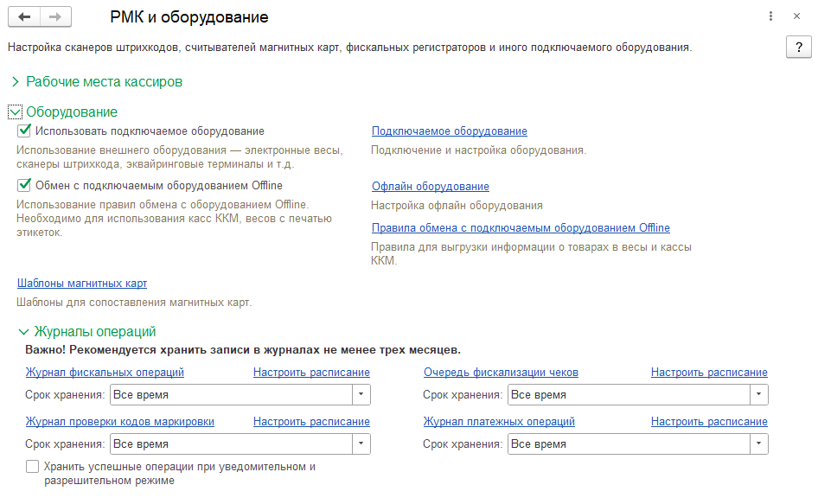
Task: Enable Хранить успешные операции checkbox
Action: 33,467
